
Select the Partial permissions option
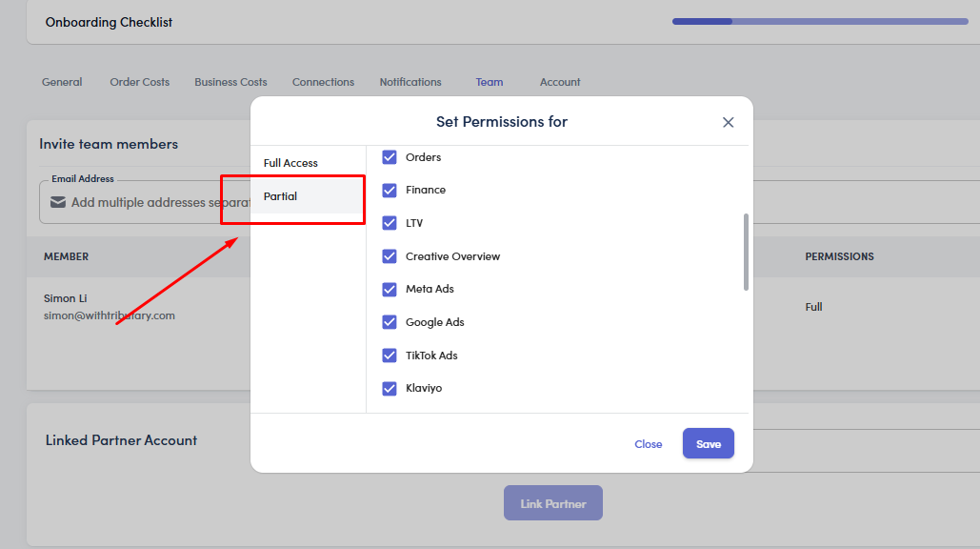[x=282, y=196]
